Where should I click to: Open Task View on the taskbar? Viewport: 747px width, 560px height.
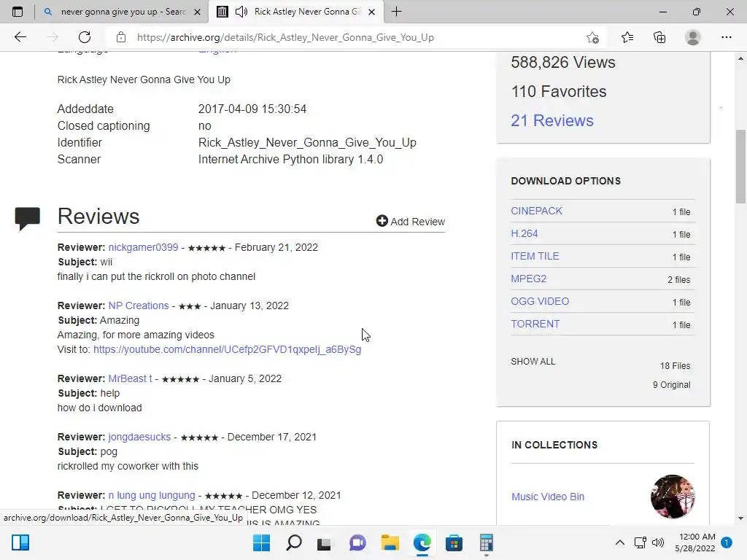click(325, 542)
